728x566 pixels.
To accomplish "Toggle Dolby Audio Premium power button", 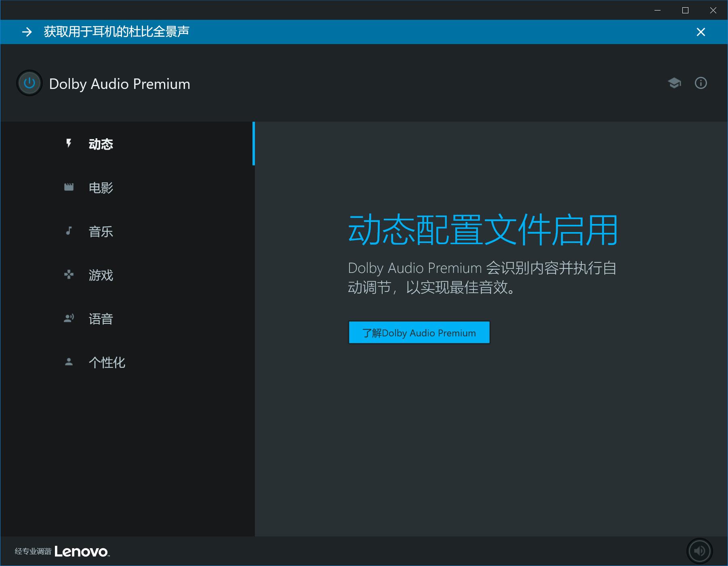I will point(29,82).
